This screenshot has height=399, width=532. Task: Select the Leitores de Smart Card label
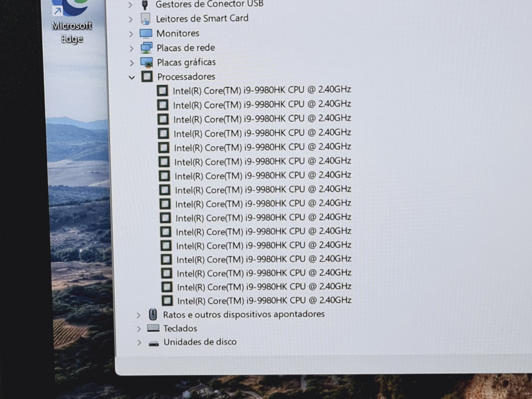click(x=202, y=18)
